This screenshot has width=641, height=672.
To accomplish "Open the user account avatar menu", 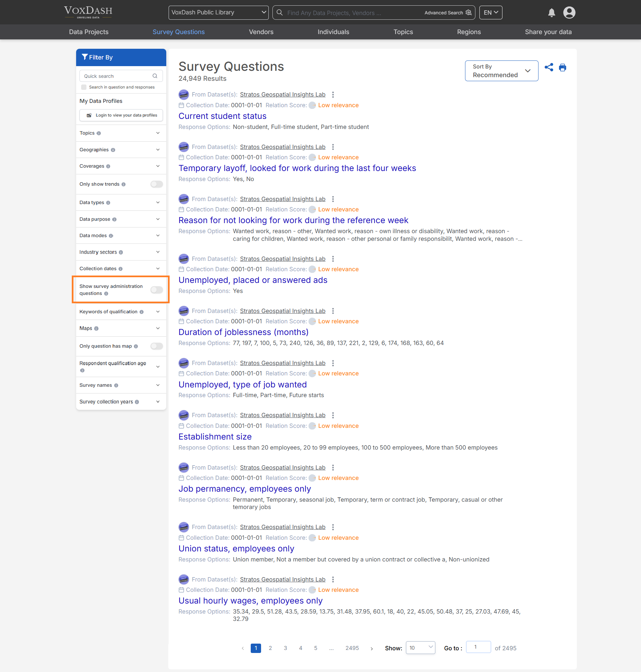I will coord(569,13).
